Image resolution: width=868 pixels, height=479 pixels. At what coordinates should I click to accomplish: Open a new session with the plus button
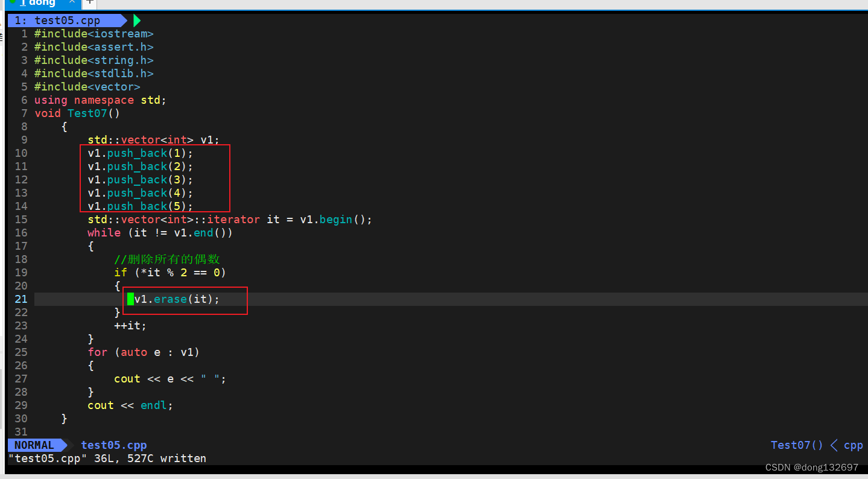tap(89, 2)
